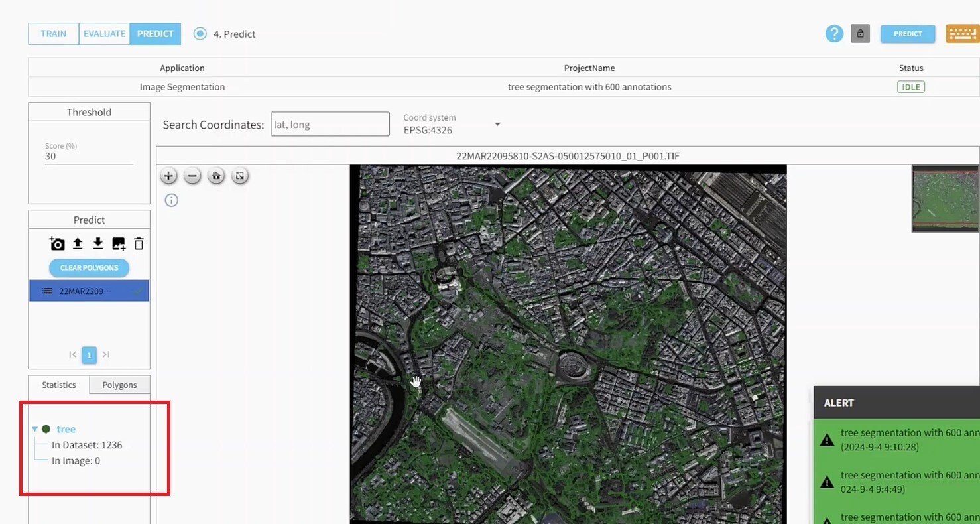The width and height of the screenshot is (980, 524).
Task: Toggle the lock icon in the top bar
Action: click(860, 33)
